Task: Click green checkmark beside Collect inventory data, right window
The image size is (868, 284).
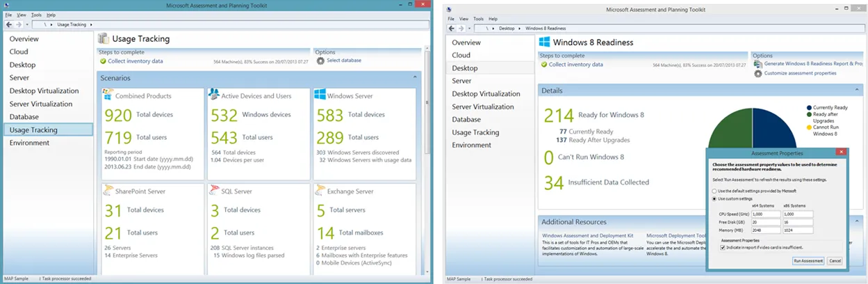Action: point(543,64)
